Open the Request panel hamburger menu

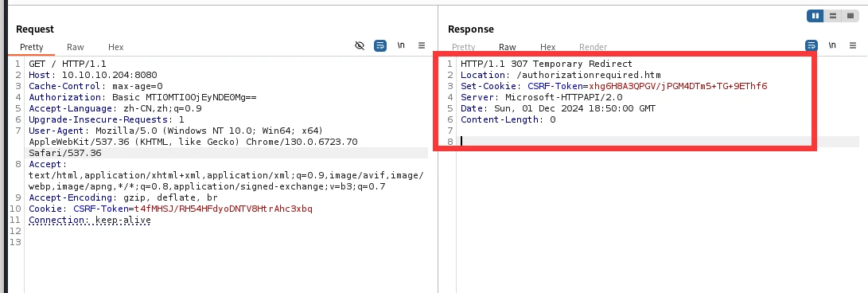421,45
